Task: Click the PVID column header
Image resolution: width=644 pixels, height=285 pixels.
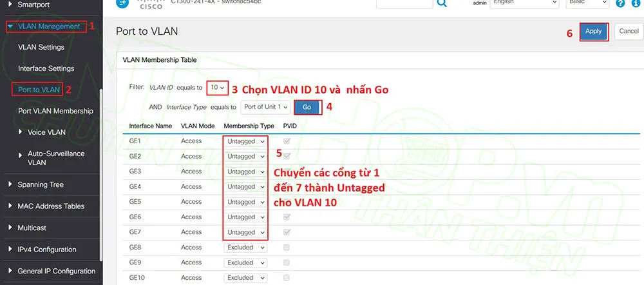Action: tap(290, 126)
